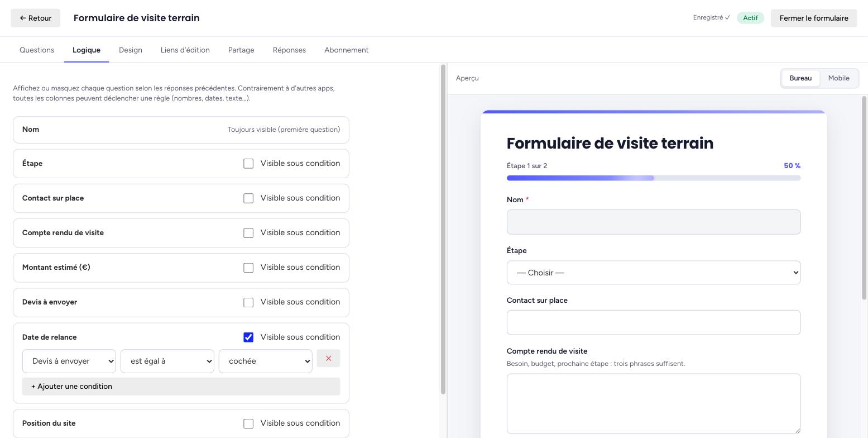The image size is (868, 438).
Task: Add another condition with Ajouter une condition
Action: point(181,387)
